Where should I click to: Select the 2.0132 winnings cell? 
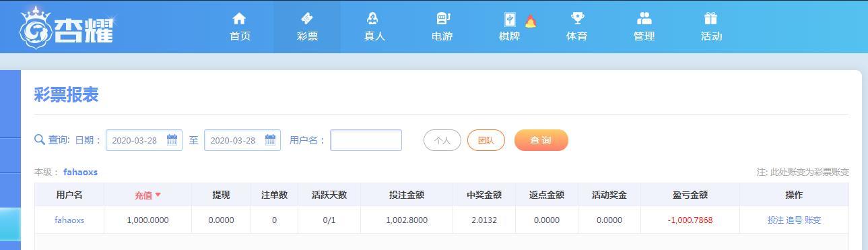tap(484, 220)
